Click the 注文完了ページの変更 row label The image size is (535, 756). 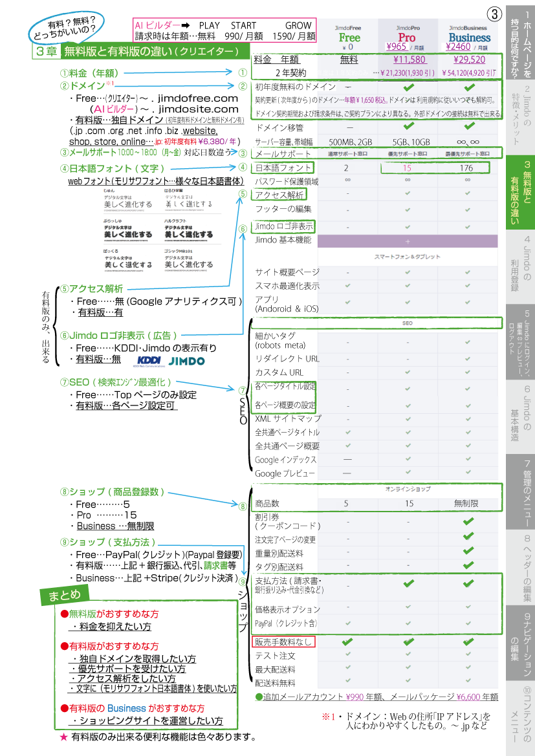pos(285,539)
